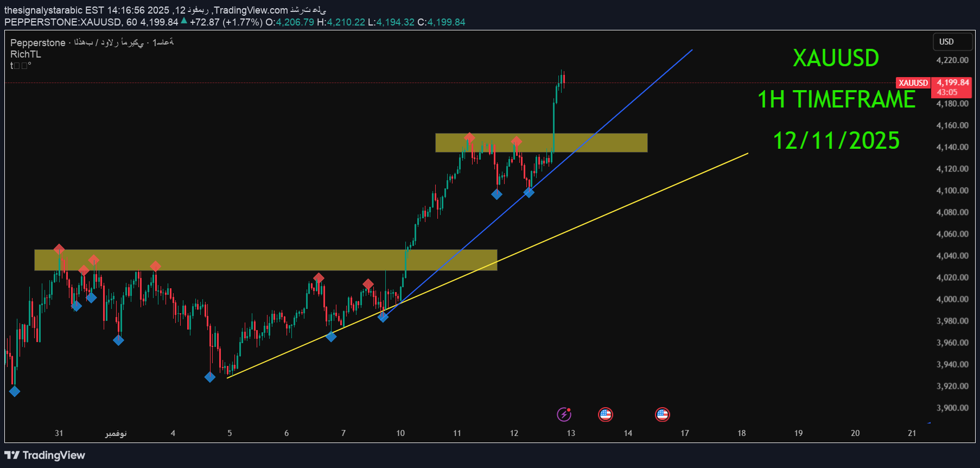Click the 4,199.84 current price label
The height and width of the screenshot is (468, 980).
tap(953, 83)
